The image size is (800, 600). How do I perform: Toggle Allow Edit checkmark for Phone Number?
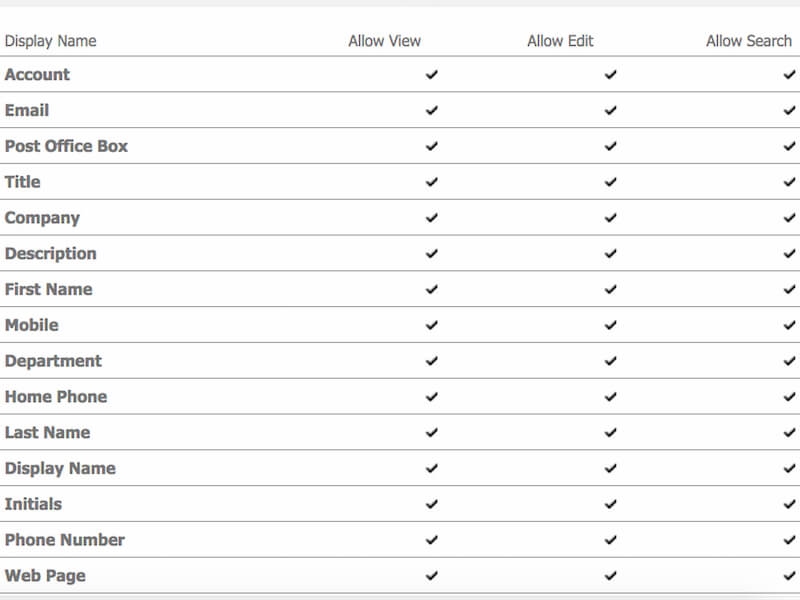point(610,540)
